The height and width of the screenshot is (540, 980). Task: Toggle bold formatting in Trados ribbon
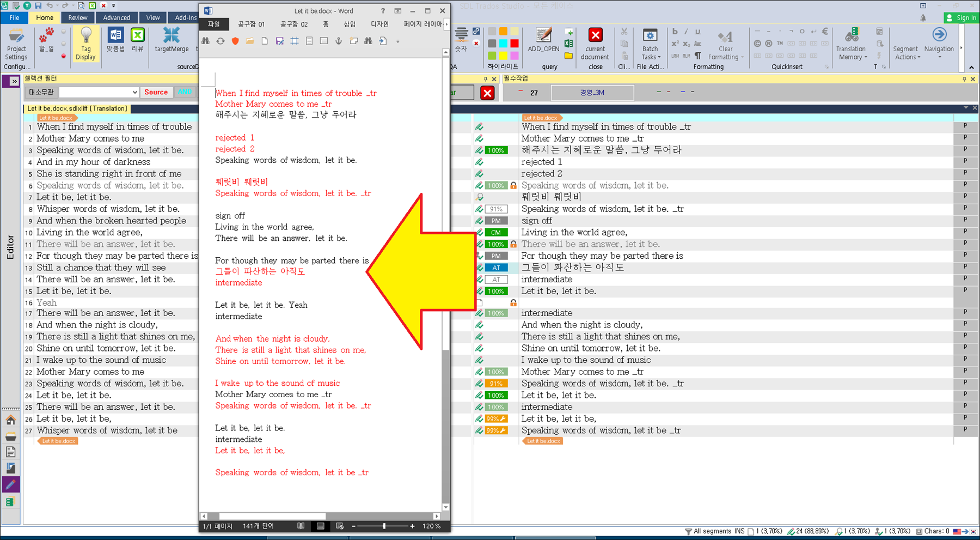[x=675, y=32]
